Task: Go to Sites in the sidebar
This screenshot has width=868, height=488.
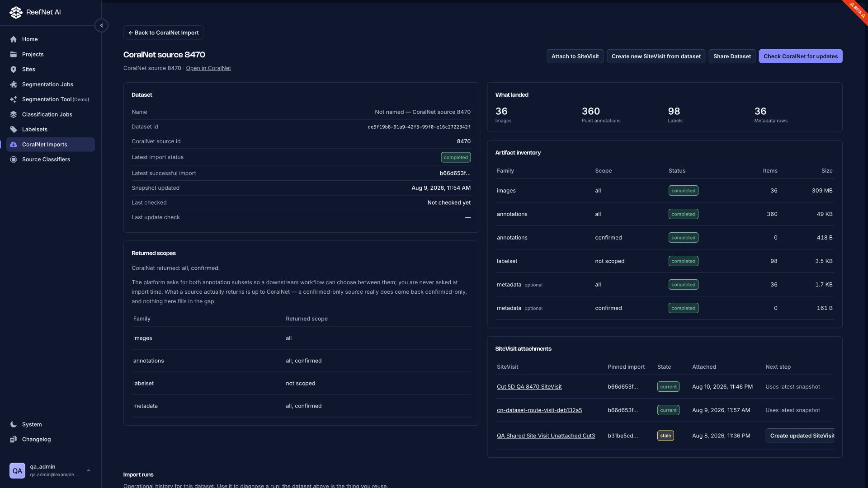Action: pos(51,69)
